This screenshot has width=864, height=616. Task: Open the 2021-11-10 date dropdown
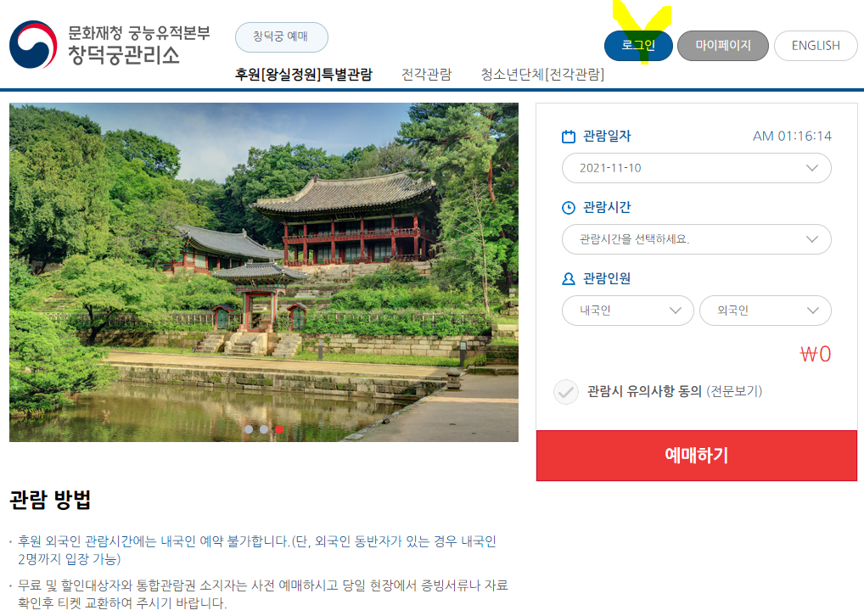click(697, 168)
